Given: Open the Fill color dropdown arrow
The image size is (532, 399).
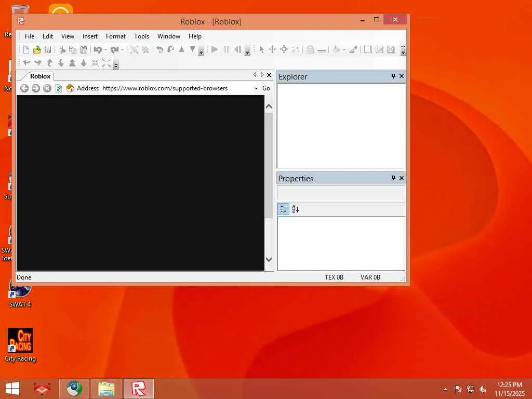Looking at the screenshot, I should click(x=344, y=50).
